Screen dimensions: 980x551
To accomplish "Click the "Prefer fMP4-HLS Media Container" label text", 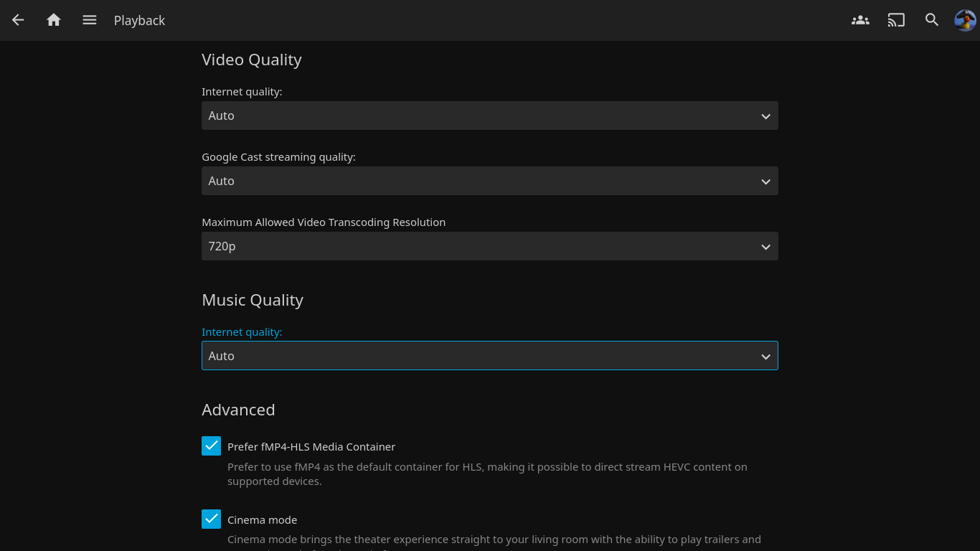I will coord(311,447).
